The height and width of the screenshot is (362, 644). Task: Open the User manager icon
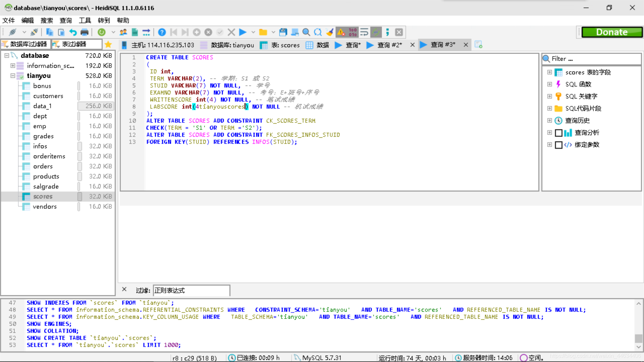coord(123,32)
